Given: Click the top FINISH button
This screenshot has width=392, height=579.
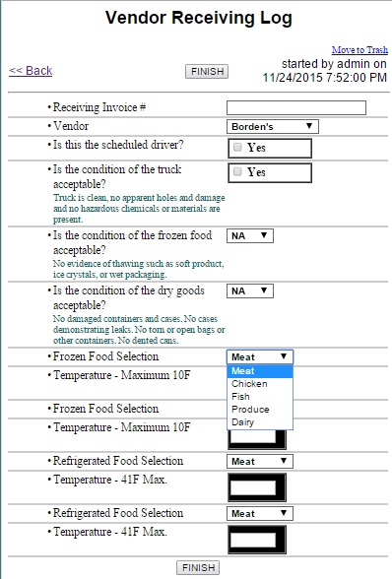Looking at the screenshot, I should click(207, 71).
